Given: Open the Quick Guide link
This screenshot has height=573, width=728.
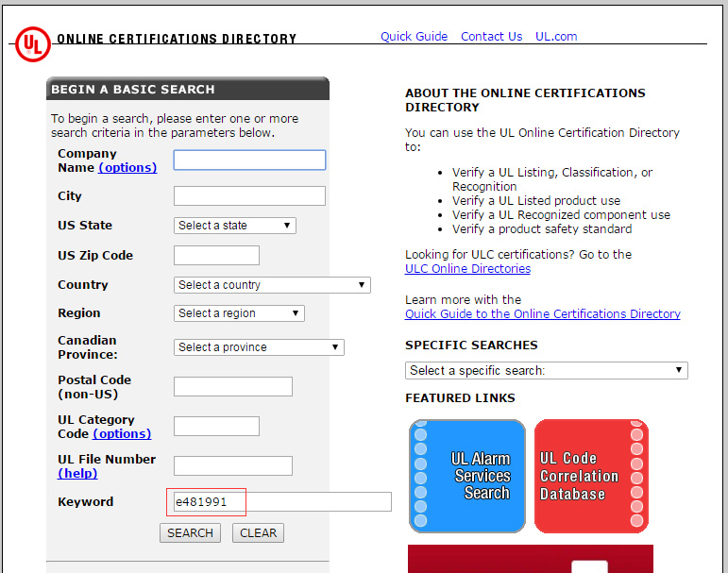Looking at the screenshot, I should (x=414, y=36).
